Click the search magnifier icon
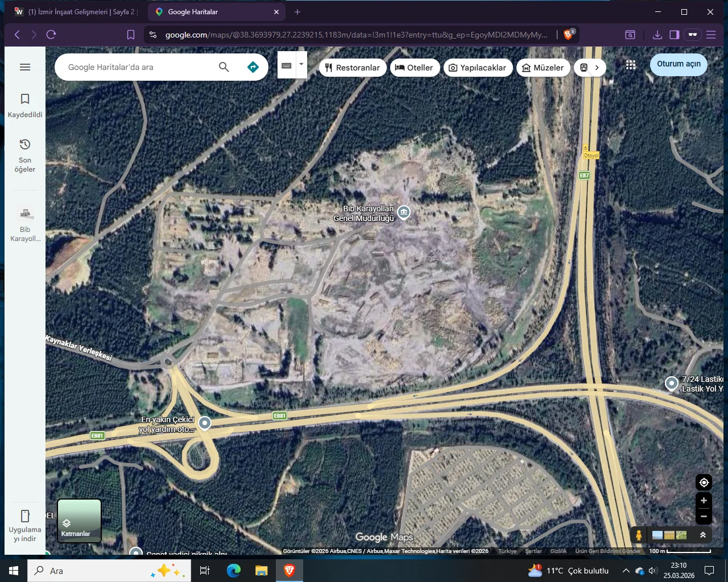 point(224,67)
